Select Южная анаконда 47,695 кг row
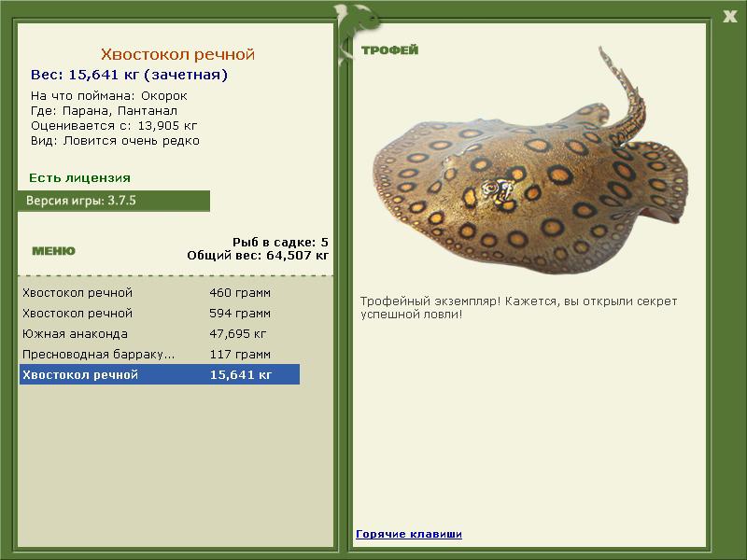This screenshot has width=747, height=560. [x=160, y=334]
